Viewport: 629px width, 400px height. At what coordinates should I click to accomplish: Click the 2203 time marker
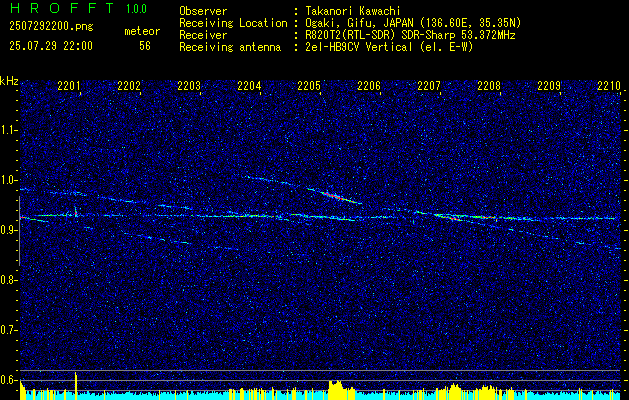pyautogui.click(x=189, y=85)
